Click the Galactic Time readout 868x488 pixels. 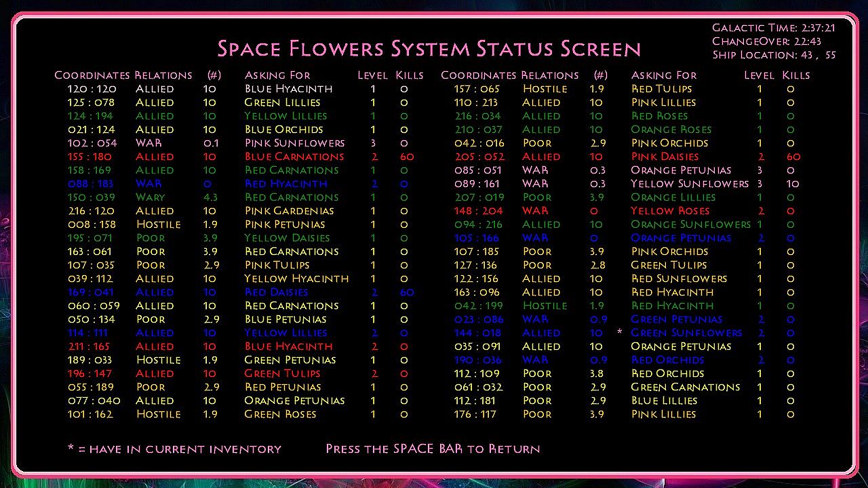773,28
